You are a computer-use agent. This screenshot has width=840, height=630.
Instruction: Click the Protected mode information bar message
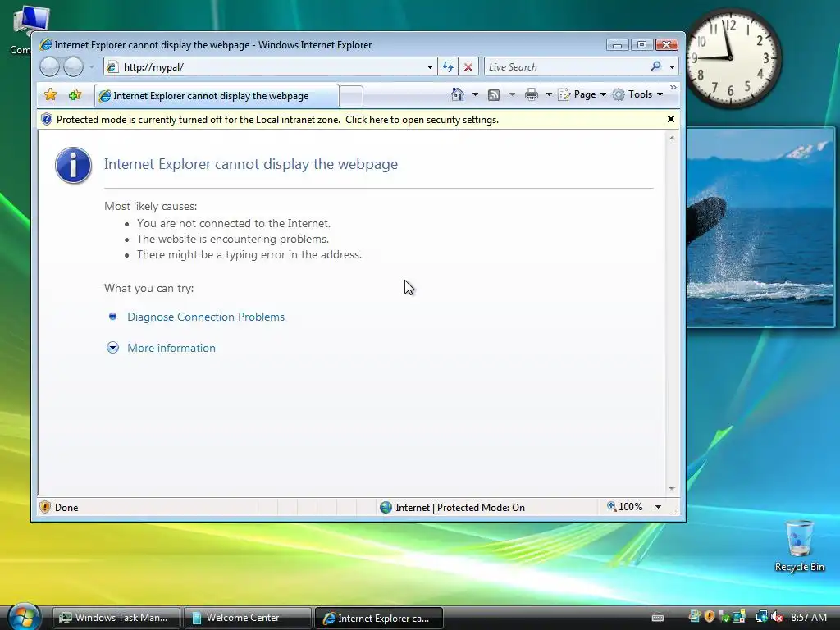tap(277, 120)
